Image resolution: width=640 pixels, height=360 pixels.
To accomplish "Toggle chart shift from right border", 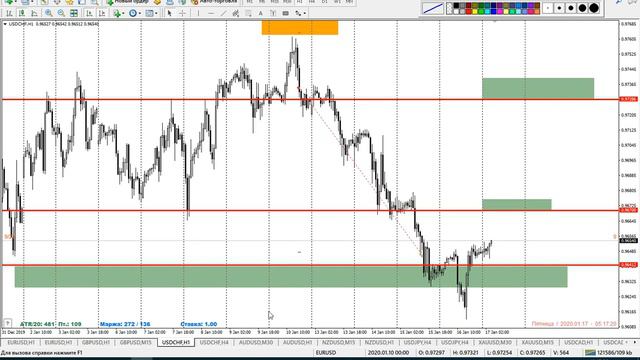I will 102,13.
